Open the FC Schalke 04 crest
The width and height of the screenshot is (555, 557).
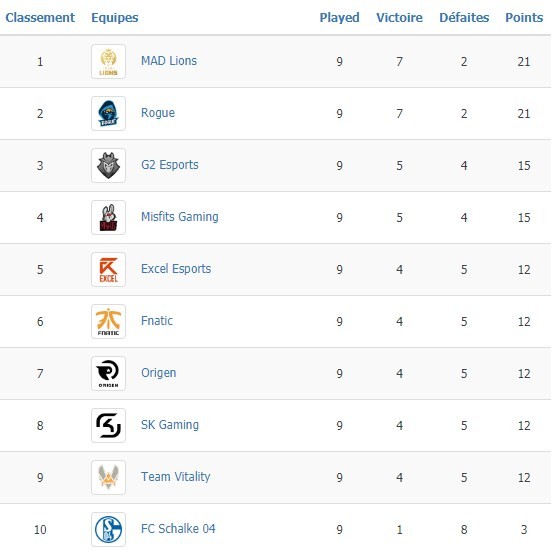[x=108, y=529]
